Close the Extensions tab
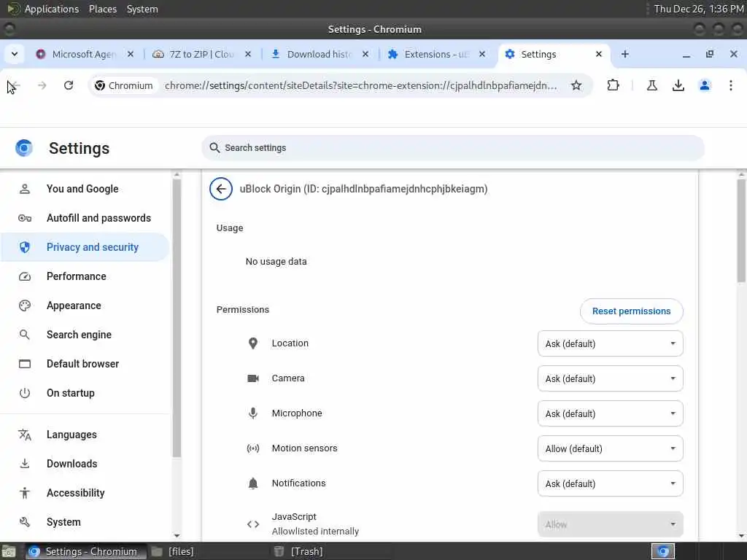Viewport: 747px width, 560px height. (482, 54)
